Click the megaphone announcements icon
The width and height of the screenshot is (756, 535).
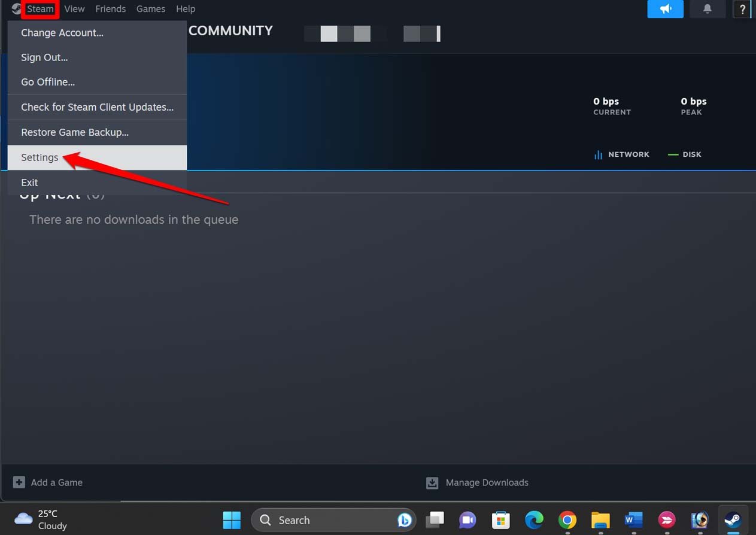(x=665, y=9)
